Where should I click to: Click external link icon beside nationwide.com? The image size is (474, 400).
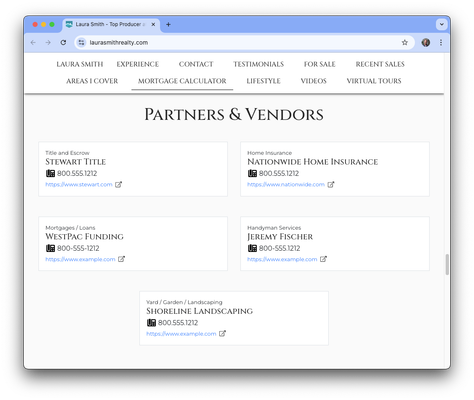tap(330, 184)
